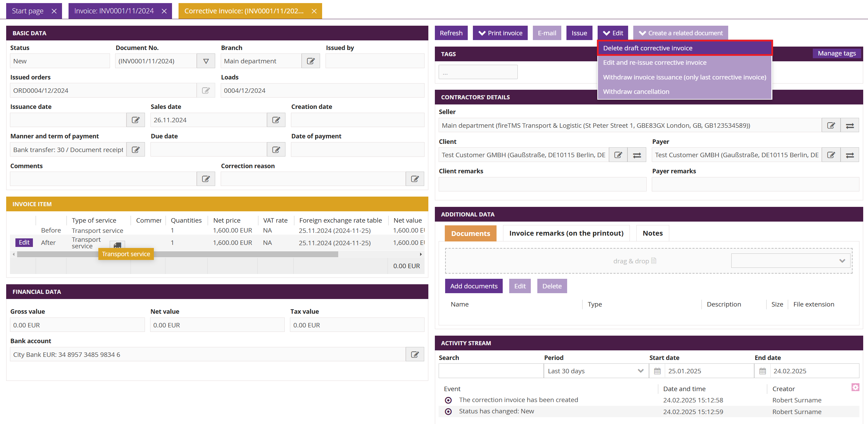
Task: Click the truck icon in After row
Action: [117, 245]
